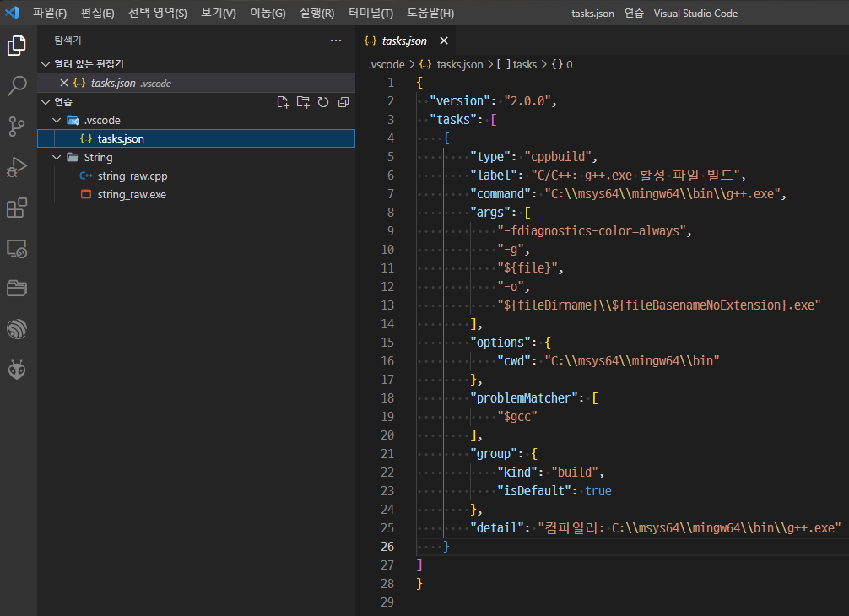The height and width of the screenshot is (616, 849).
Task: Open 보기(V) menu
Action: [219, 13]
